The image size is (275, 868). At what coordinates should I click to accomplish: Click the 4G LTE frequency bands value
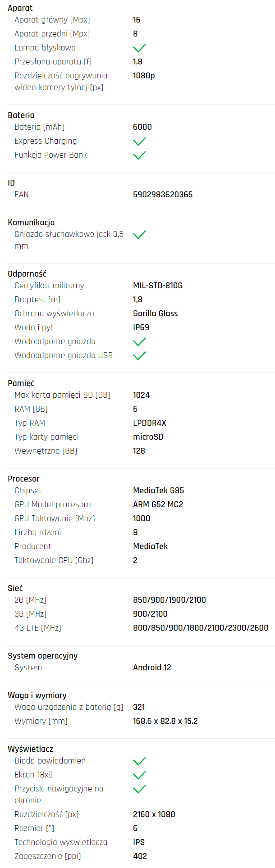[201, 628]
